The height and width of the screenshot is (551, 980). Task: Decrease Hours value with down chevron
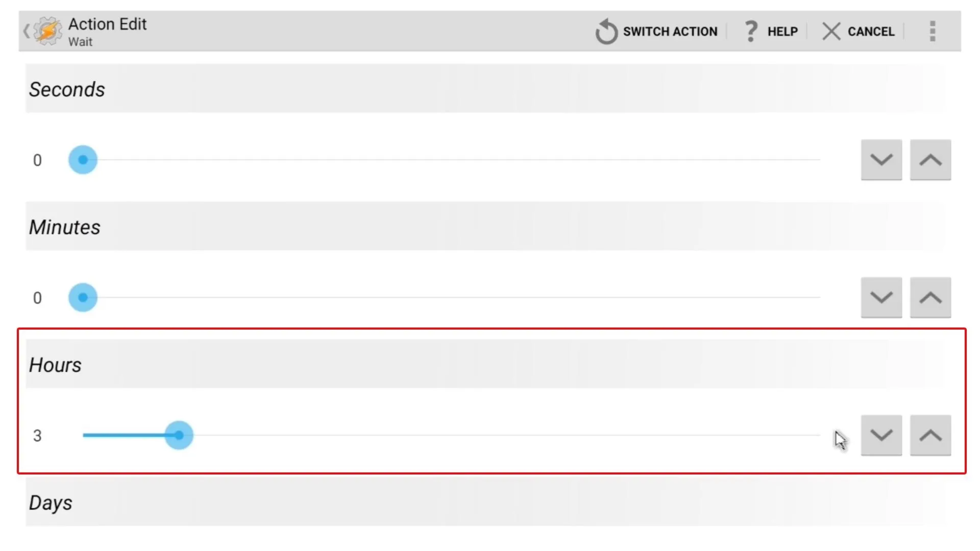pos(881,435)
